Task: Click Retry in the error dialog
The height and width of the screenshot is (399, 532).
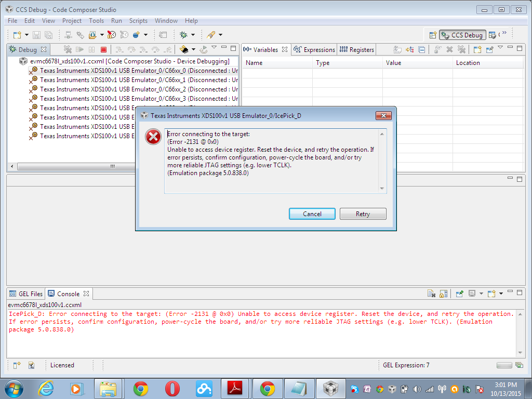Action: click(x=363, y=214)
